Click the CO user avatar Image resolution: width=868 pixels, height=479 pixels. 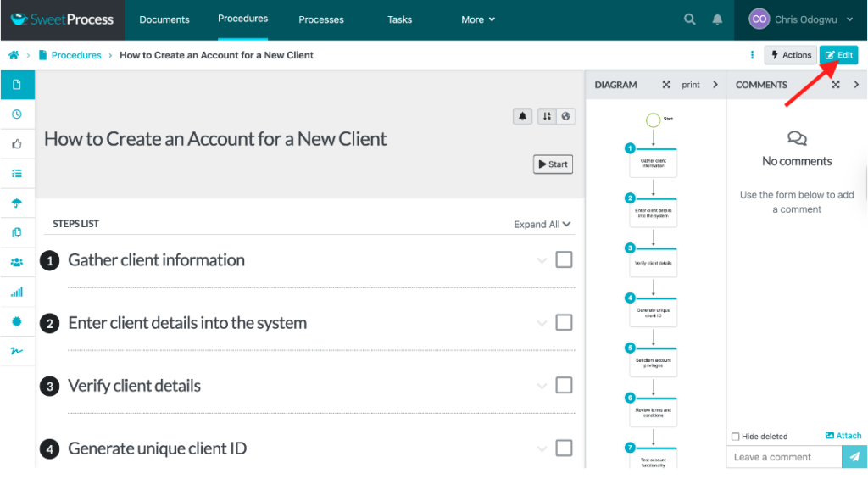759,19
